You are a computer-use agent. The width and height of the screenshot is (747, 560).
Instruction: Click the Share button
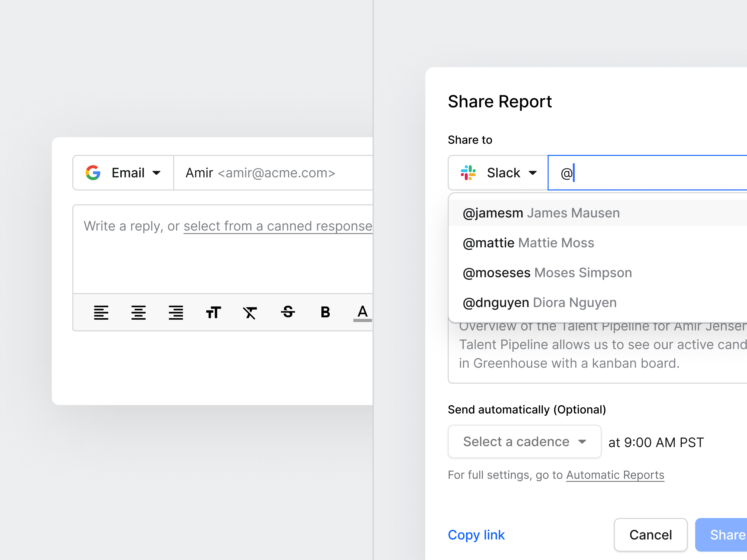[x=721, y=535]
